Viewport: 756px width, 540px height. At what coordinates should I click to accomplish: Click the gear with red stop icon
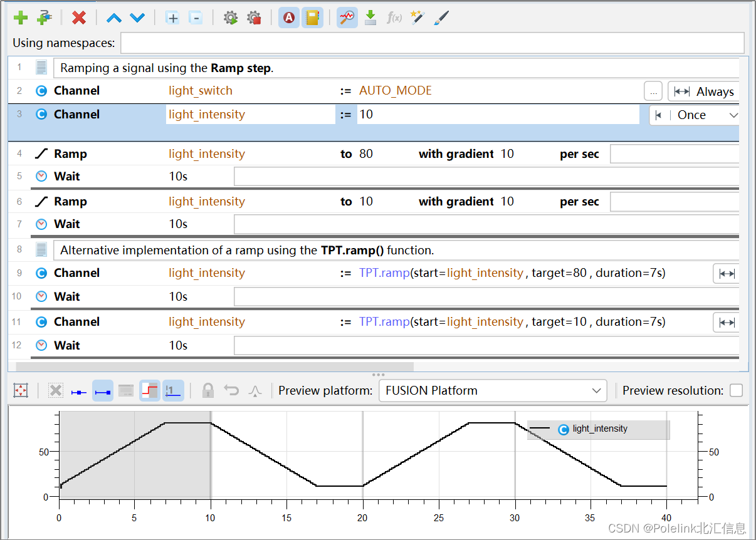[x=254, y=18]
